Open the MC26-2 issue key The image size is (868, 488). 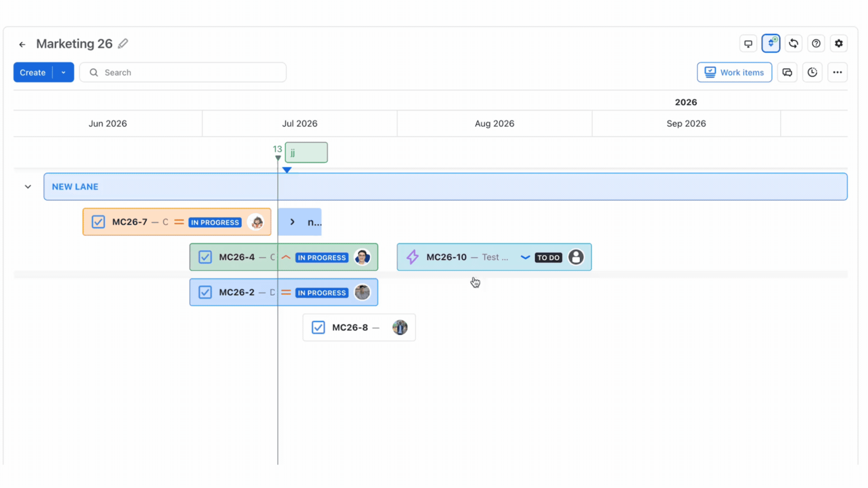[x=237, y=292]
